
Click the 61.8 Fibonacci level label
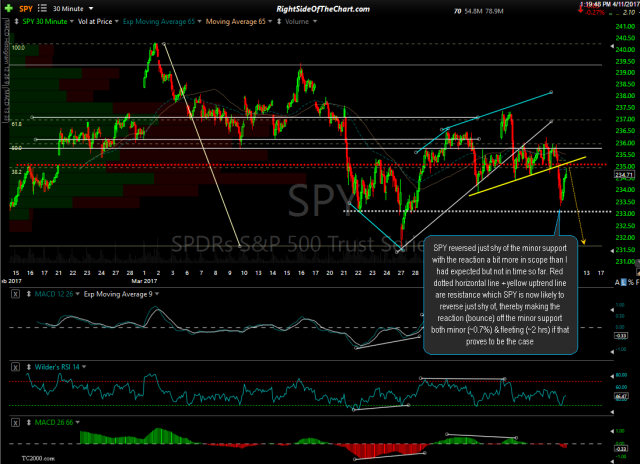coord(17,124)
